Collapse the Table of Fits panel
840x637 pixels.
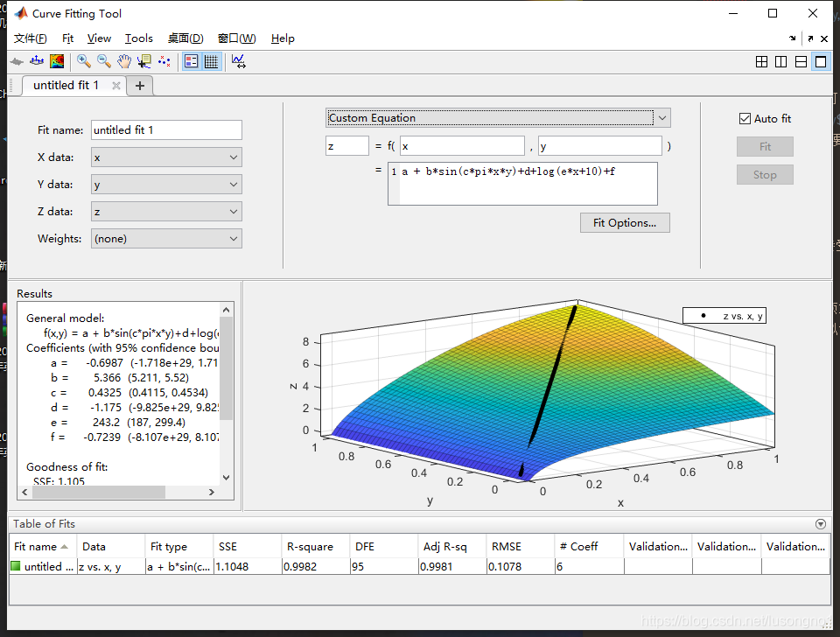(820, 524)
